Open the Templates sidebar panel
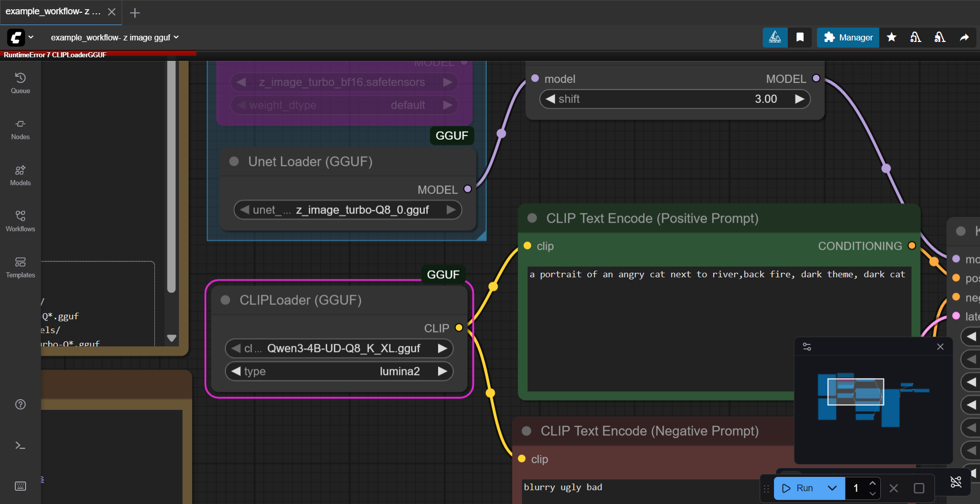980x504 pixels. [20, 267]
